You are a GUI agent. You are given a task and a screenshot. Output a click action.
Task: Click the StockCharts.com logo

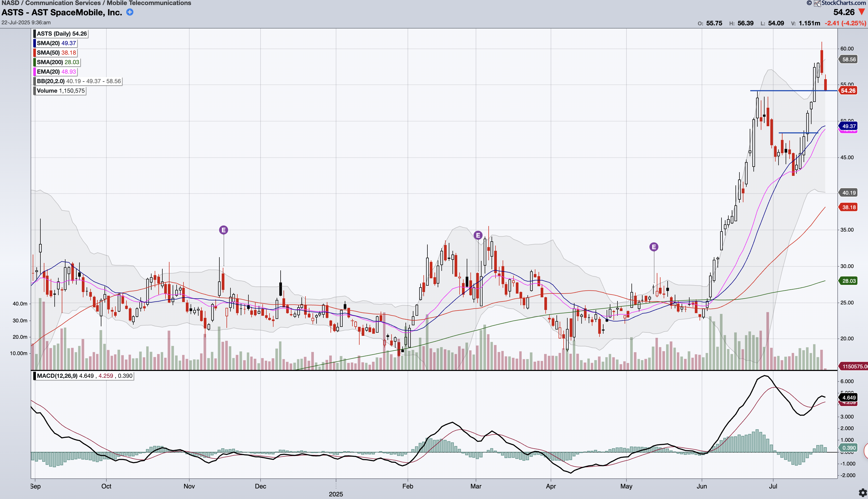[x=840, y=3]
